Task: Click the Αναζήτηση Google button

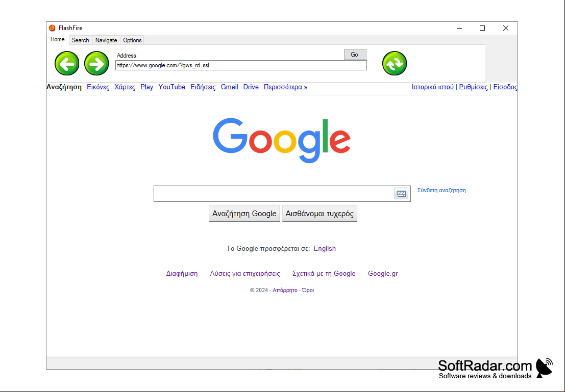Action: [244, 214]
